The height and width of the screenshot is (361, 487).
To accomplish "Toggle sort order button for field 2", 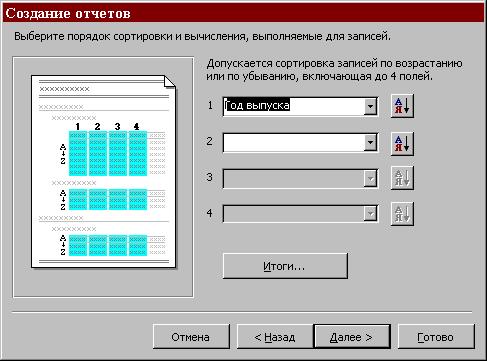I will pos(402,144).
